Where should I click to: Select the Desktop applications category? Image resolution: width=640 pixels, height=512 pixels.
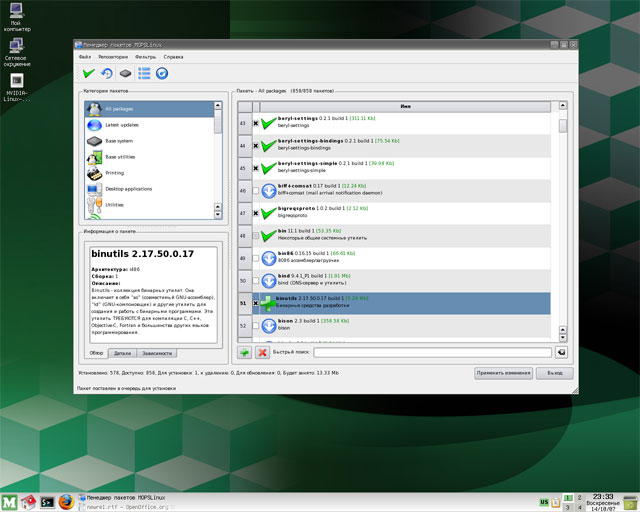pyautogui.click(x=149, y=189)
